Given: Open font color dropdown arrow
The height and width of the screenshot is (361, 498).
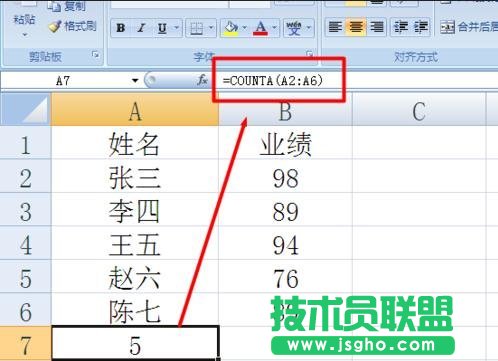Looking at the screenshot, I should click(x=275, y=28).
